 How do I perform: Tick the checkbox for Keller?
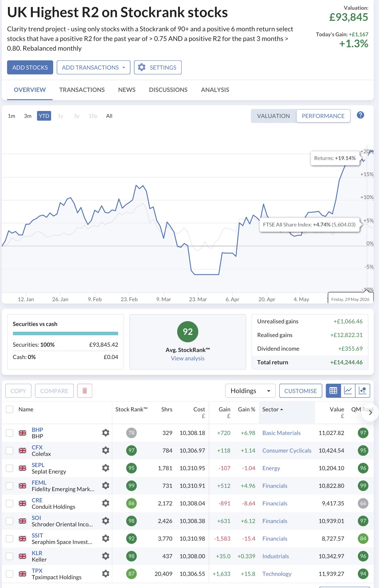pyautogui.click(x=10, y=556)
